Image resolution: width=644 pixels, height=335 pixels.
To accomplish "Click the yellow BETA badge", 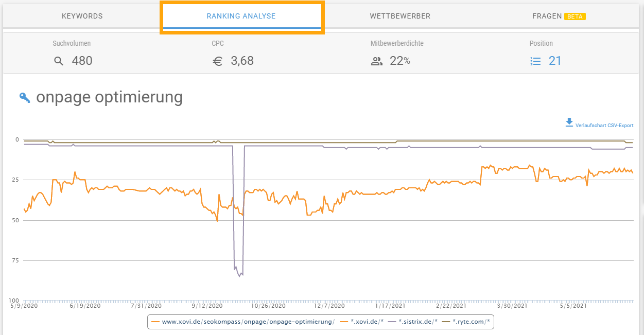I will [x=575, y=16].
